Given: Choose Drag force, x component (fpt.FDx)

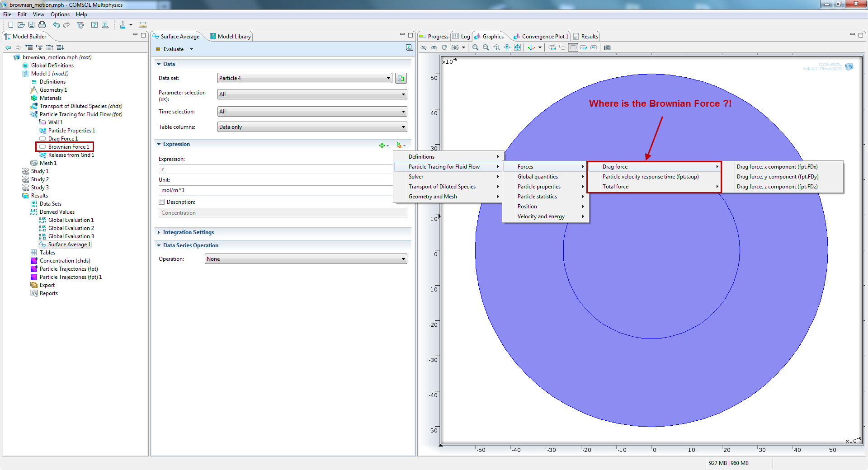Looking at the screenshot, I should click(x=777, y=167).
